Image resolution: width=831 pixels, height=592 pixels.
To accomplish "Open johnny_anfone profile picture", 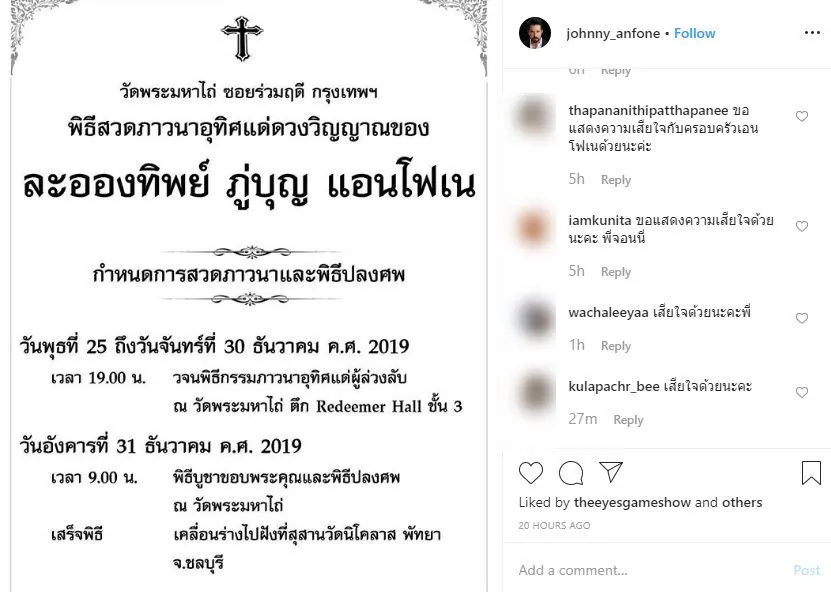I will point(535,33).
